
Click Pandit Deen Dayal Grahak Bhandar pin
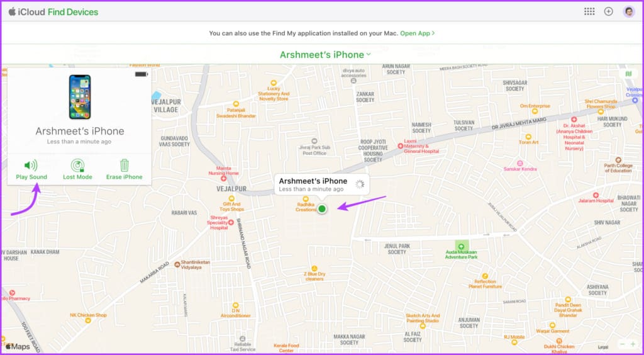568,300
